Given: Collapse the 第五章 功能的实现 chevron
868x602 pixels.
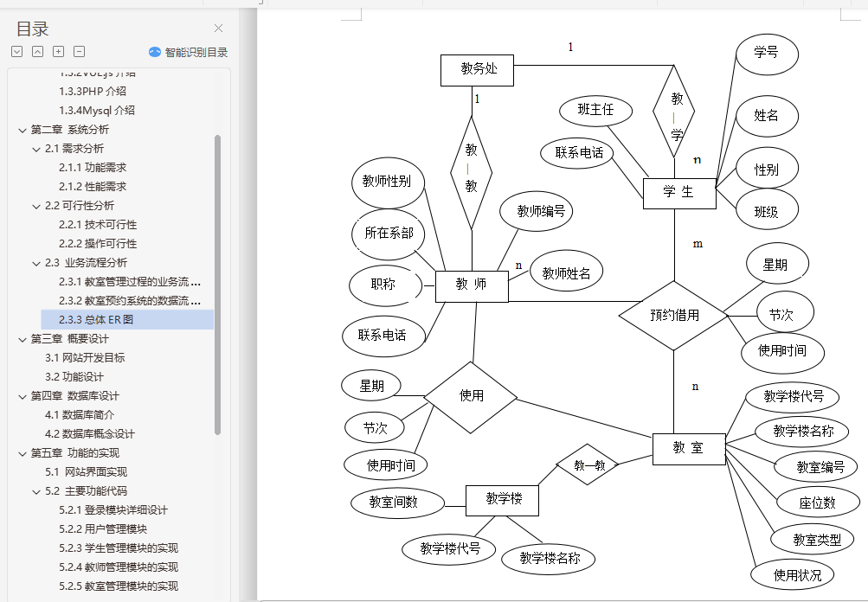Looking at the screenshot, I should (x=23, y=454).
